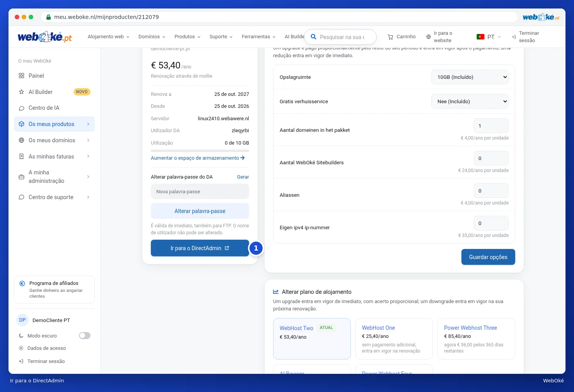Image resolution: width=574 pixels, height=392 pixels.
Task: Open the Ferramentas menu
Action: pyautogui.click(x=258, y=37)
